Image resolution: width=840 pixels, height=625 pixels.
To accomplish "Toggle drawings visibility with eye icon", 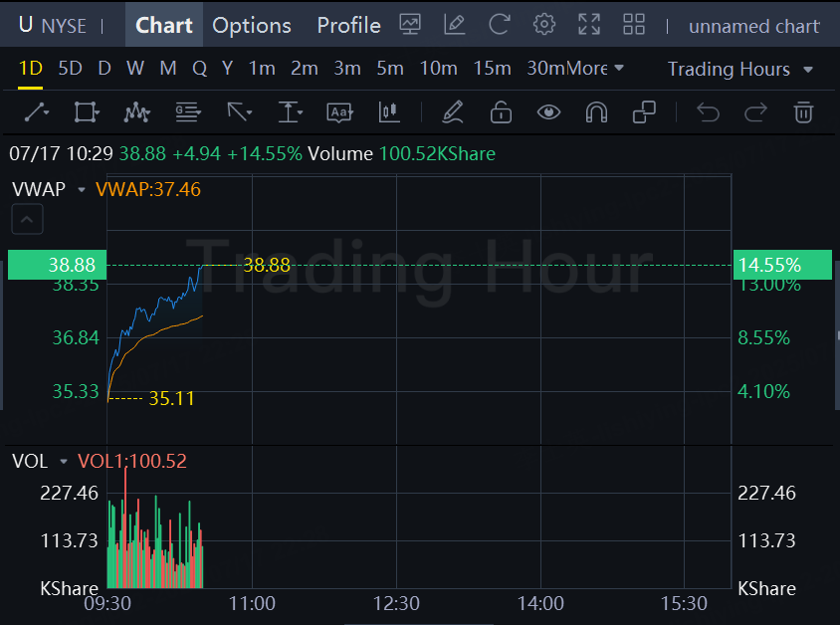I will click(548, 112).
